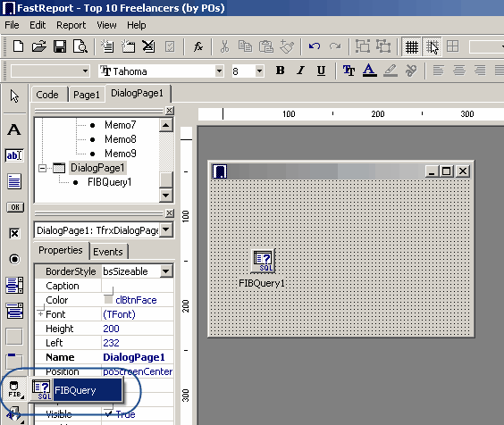Select the CheckBox control tool
This screenshot has width=504, height=425.
(14, 233)
